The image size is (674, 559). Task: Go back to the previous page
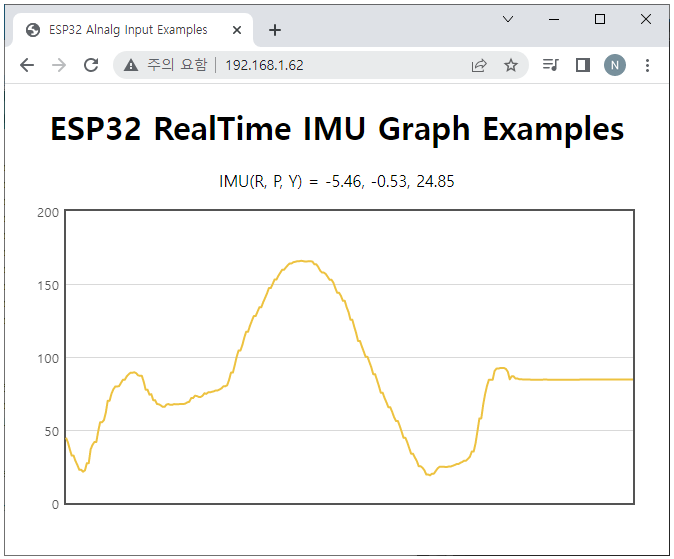point(27,65)
